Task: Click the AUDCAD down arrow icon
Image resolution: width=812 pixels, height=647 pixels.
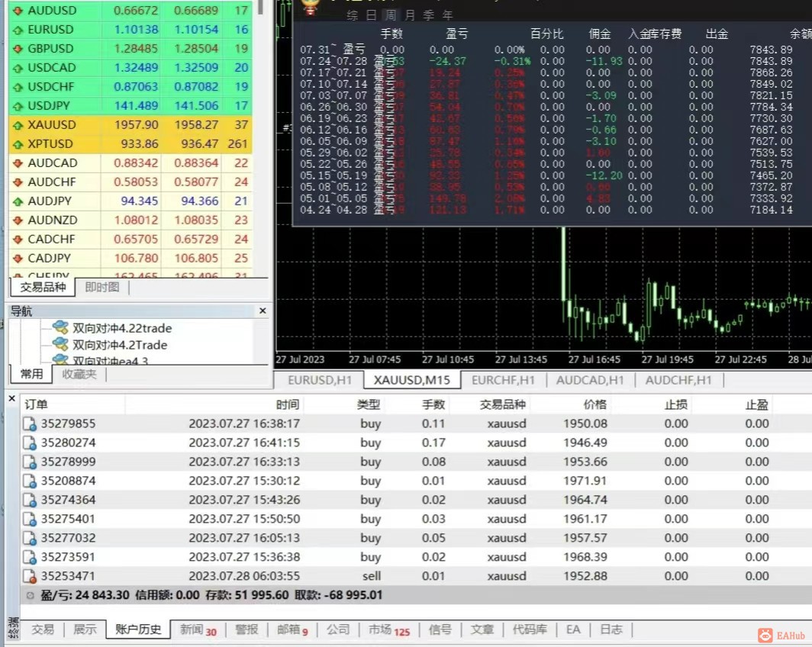Action: (18, 163)
